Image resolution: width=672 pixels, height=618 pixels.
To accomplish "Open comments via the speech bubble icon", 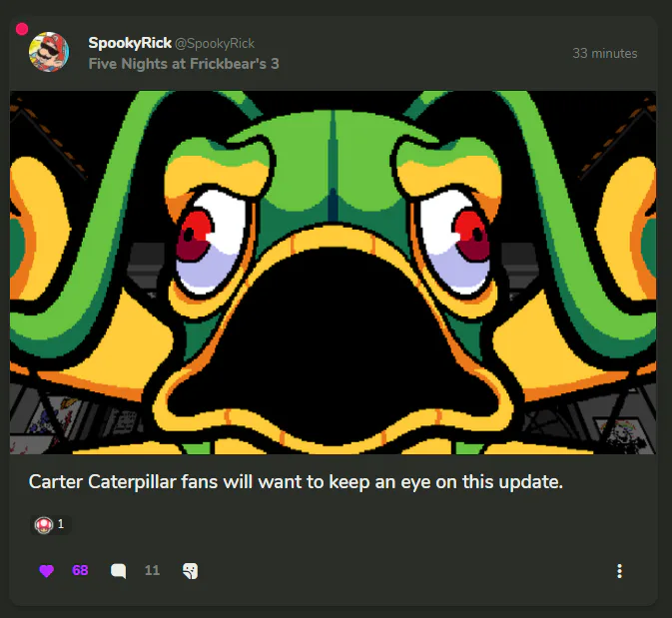I will 118,571.
